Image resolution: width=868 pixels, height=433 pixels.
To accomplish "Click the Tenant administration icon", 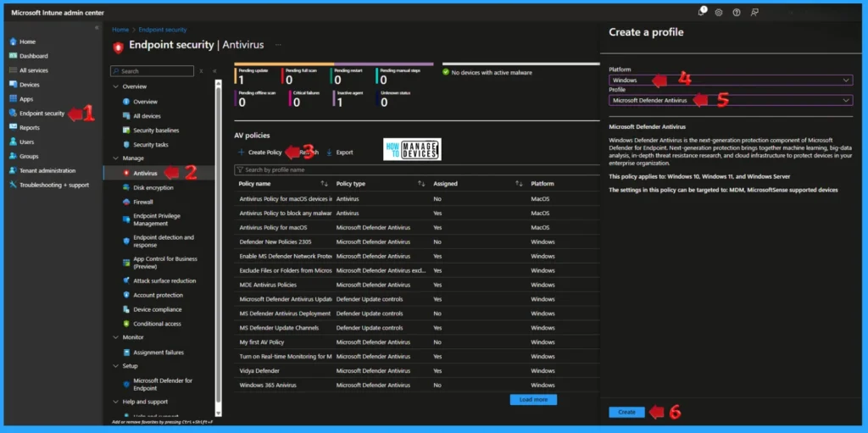I will point(14,170).
